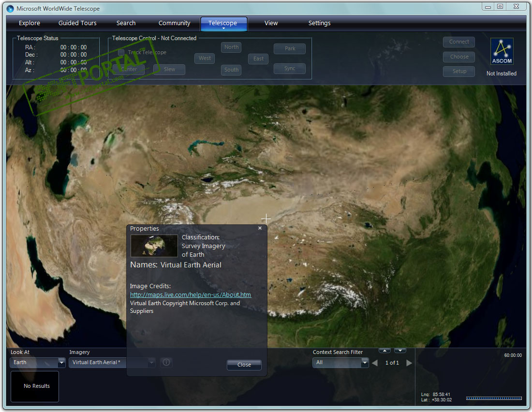Screen dimensions: 532x412
Task: Click the Park button
Action: (290, 48)
